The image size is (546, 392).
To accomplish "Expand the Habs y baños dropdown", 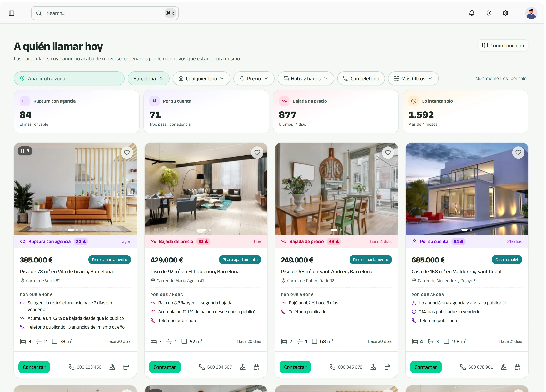I will coord(305,78).
